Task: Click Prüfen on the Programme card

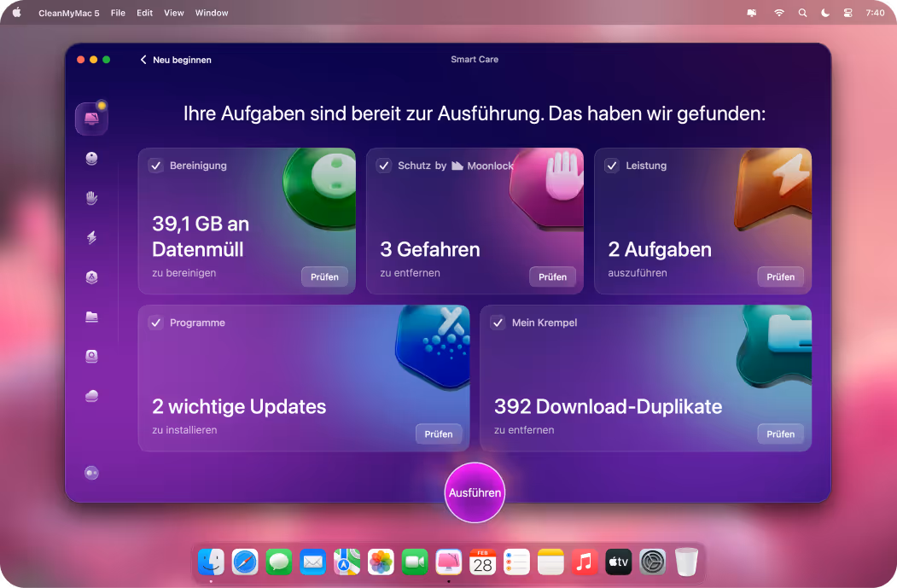Action: (x=439, y=434)
